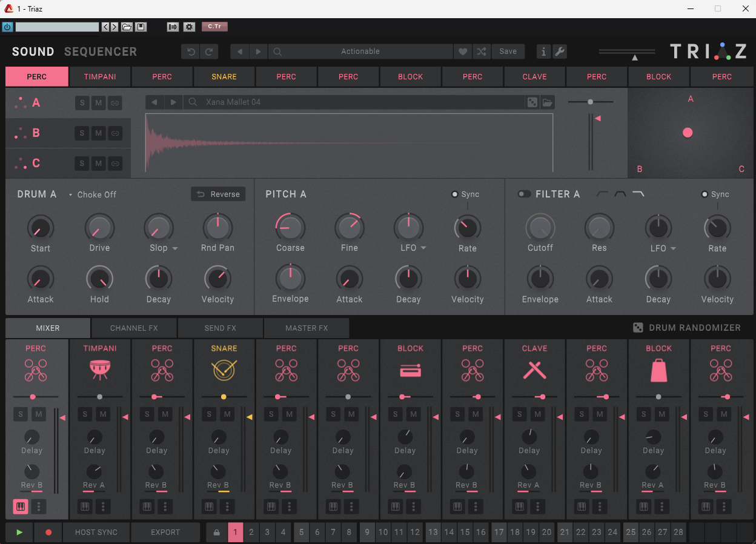The image size is (756, 544).
Task: Click the SNARE drum icon in mixer
Action: tap(224, 370)
